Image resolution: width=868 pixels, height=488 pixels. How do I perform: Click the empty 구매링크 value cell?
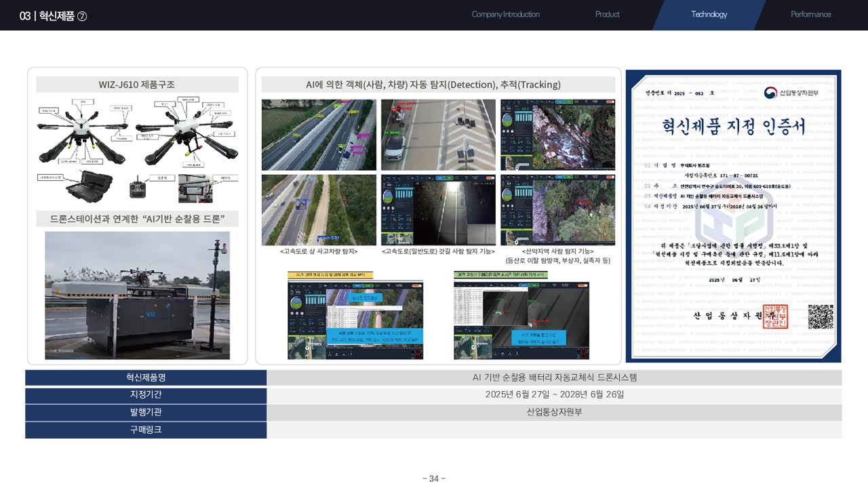tap(554, 430)
